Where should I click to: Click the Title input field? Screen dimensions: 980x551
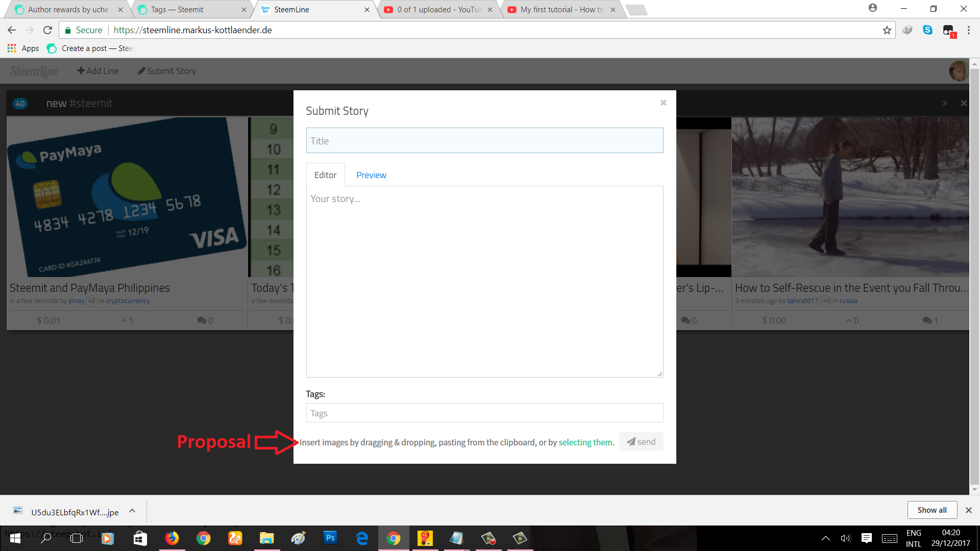(484, 140)
